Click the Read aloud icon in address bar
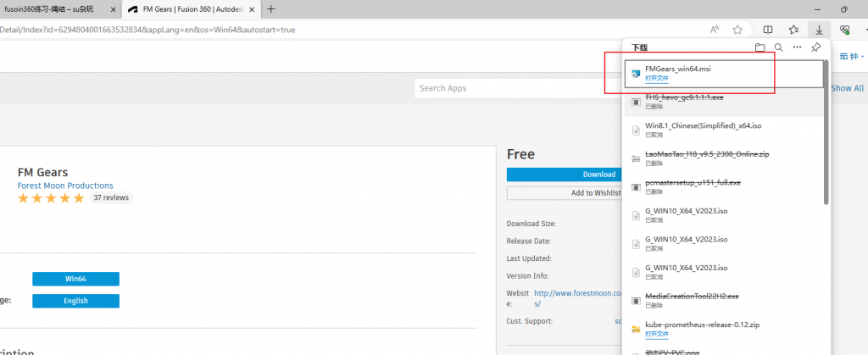This screenshot has width=868, height=355. [714, 30]
